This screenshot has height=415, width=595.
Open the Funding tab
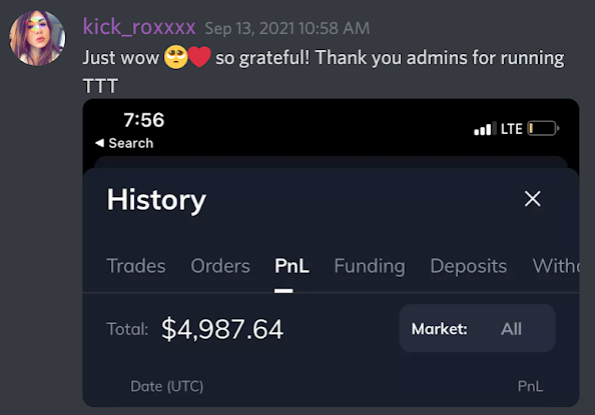370,266
